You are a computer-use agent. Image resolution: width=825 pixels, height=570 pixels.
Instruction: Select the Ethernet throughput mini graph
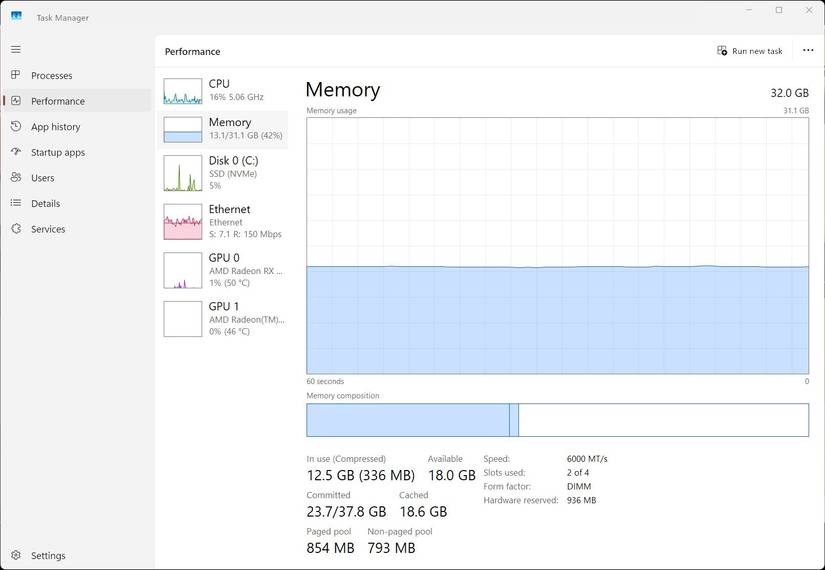(183, 222)
